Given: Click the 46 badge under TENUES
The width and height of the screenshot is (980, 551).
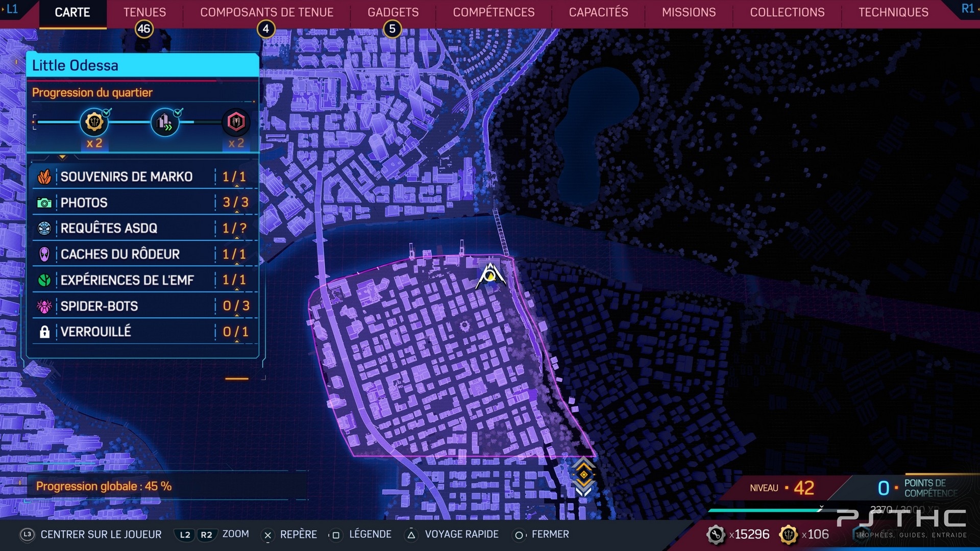Looking at the screenshot, I should (144, 29).
